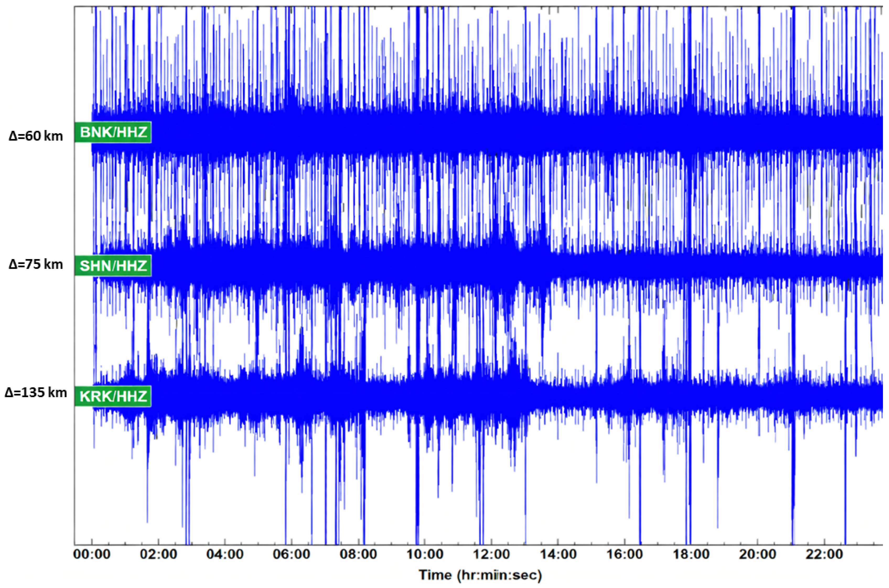Image resolution: width=889 pixels, height=588 pixels.
Task: Click the Δ=60 km distance label
Action: tap(36, 136)
